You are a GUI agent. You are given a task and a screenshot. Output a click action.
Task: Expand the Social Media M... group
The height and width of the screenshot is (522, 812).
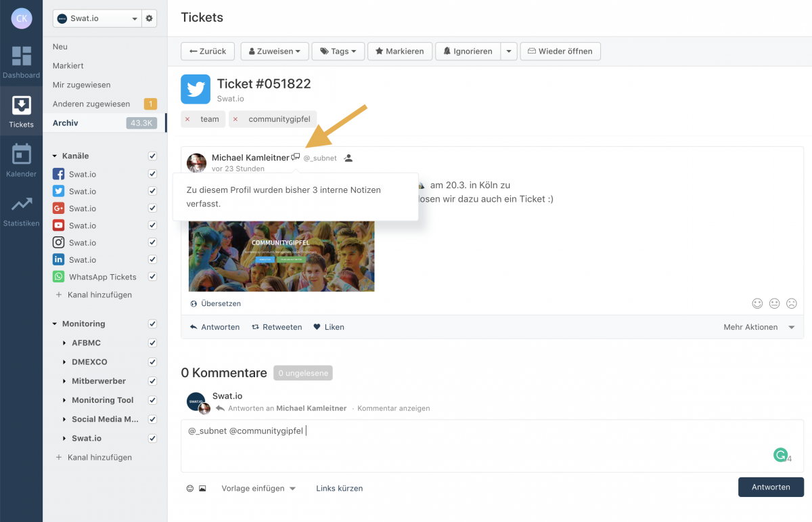tap(64, 419)
